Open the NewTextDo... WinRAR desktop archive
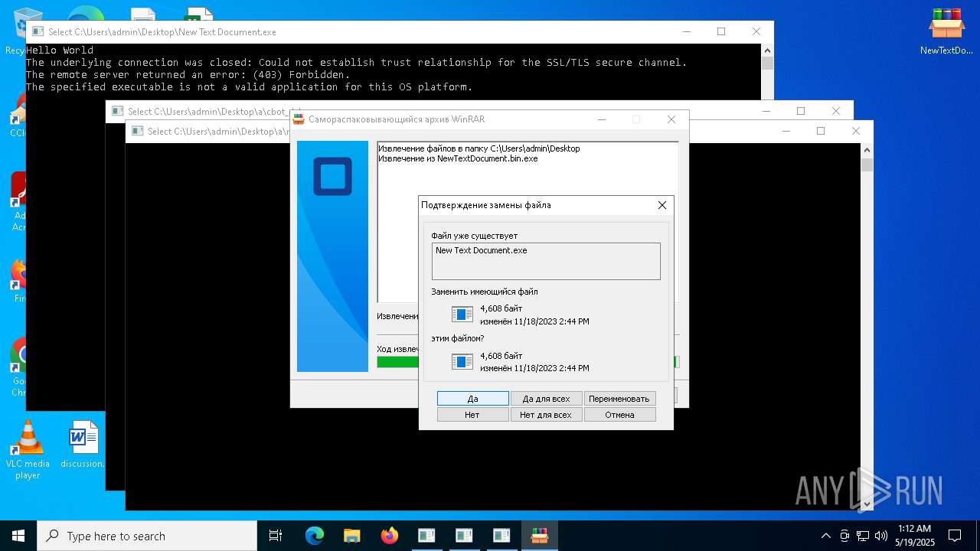This screenshot has width=980, height=551. [x=946, y=31]
